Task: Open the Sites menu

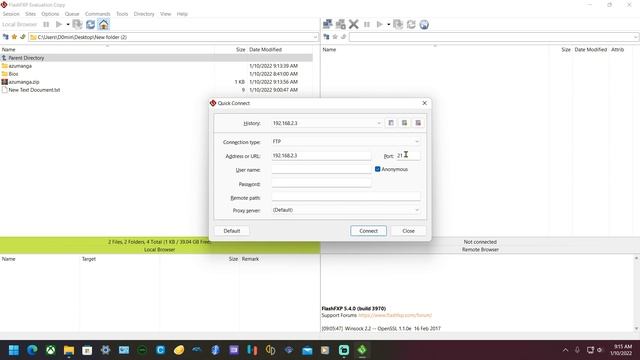Action: point(31,14)
